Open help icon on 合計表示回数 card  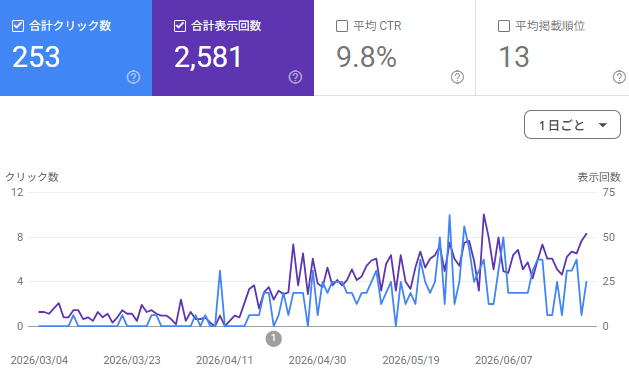(x=295, y=77)
